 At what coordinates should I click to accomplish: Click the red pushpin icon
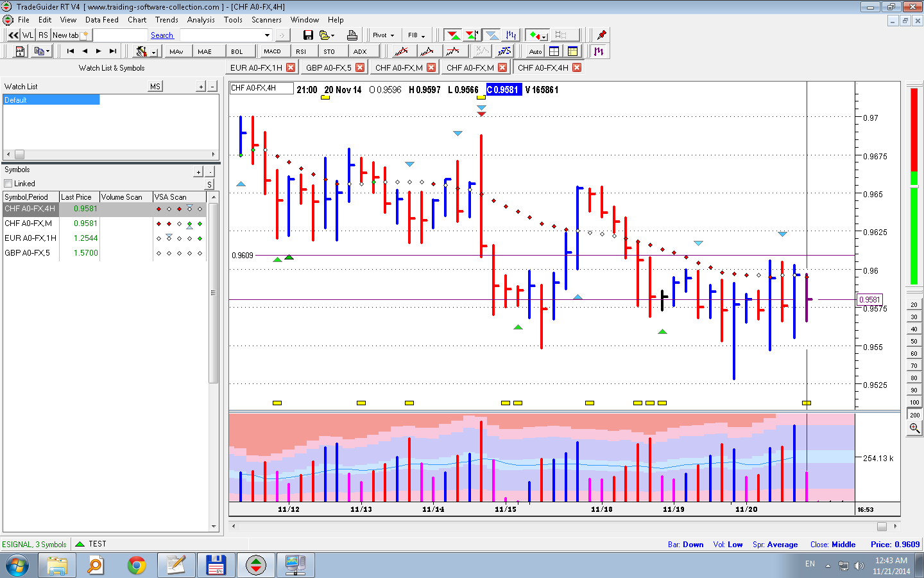[x=601, y=35]
